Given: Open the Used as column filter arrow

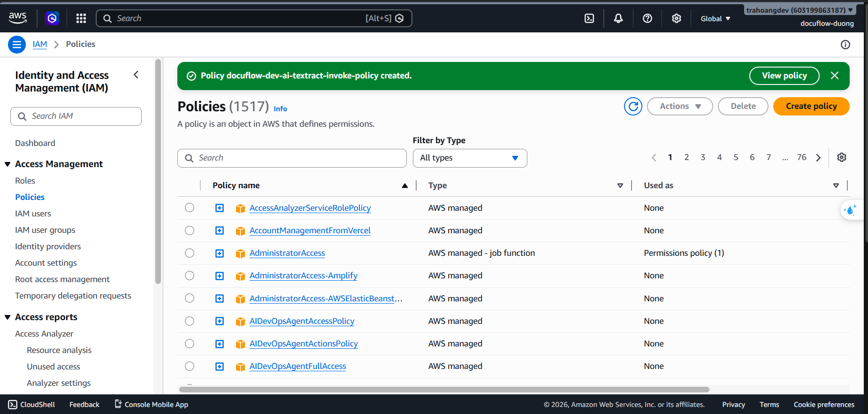Looking at the screenshot, I should tap(836, 186).
